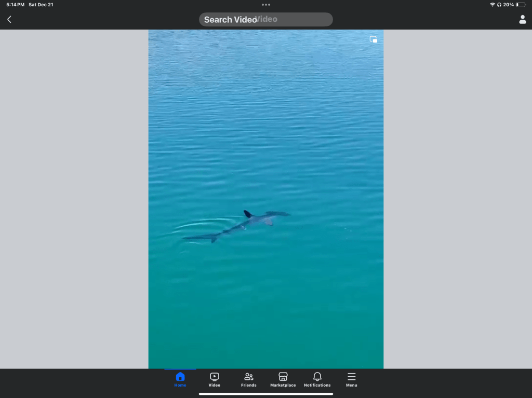Go back using the left chevron arrow
The width and height of the screenshot is (532, 398).
9,20
